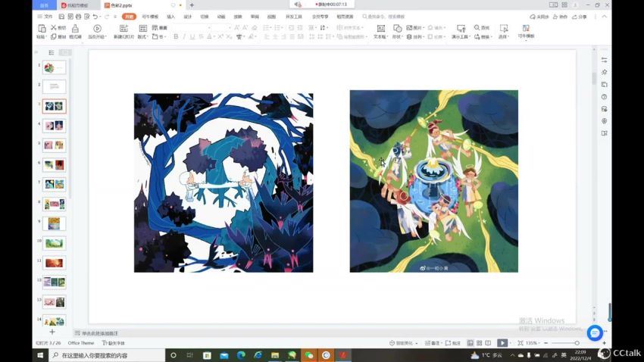This screenshot has width=644, height=362.
Task: Open the font size combo box
Action: pyautogui.click(x=222, y=27)
